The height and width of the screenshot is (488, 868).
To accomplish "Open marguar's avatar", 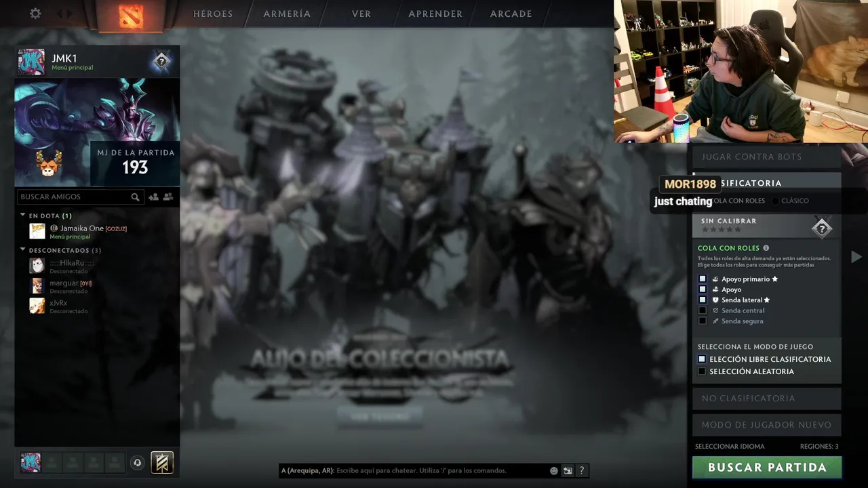I will click(x=37, y=286).
